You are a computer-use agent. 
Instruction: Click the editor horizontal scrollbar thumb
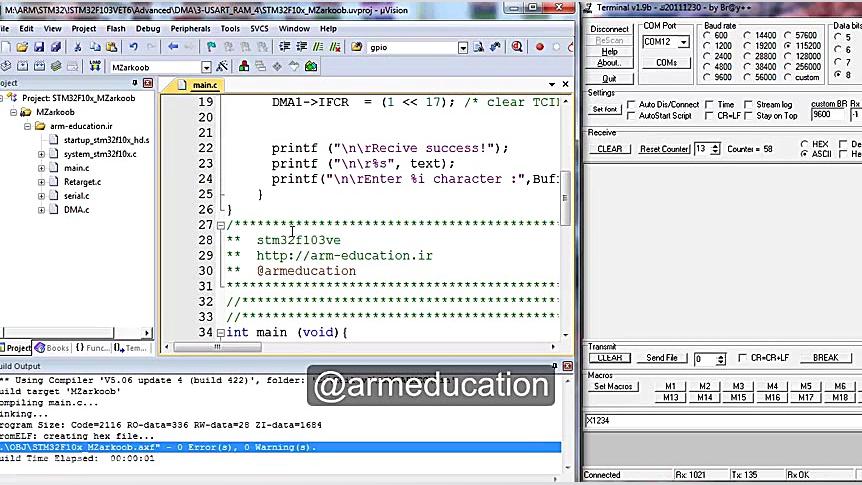(218, 347)
